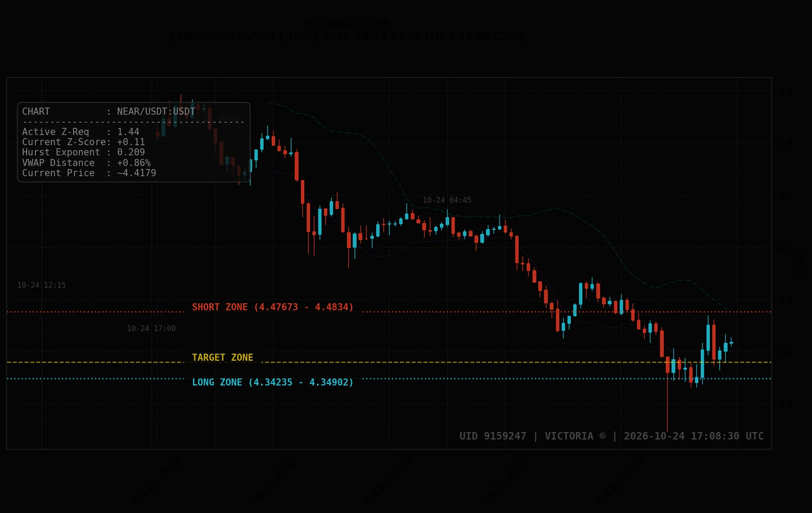The image size is (812, 513).
Task: Select the VWAP Distance value +0.86%
Action: click(x=134, y=163)
